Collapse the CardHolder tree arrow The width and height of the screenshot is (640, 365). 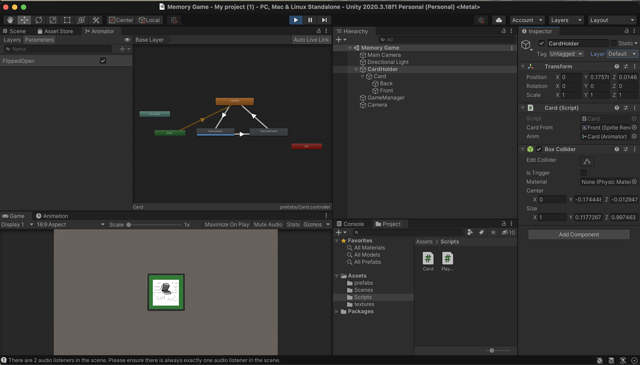(x=356, y=69)
